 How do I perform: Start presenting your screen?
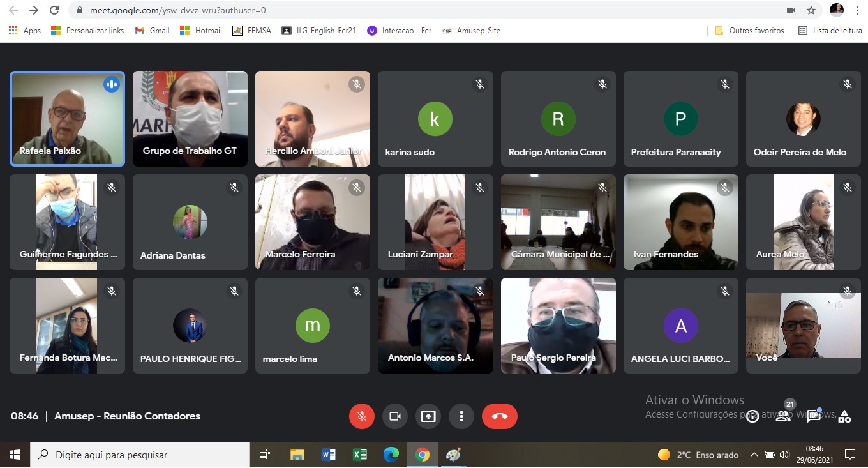pyautogui.click(x=428, y=416)
